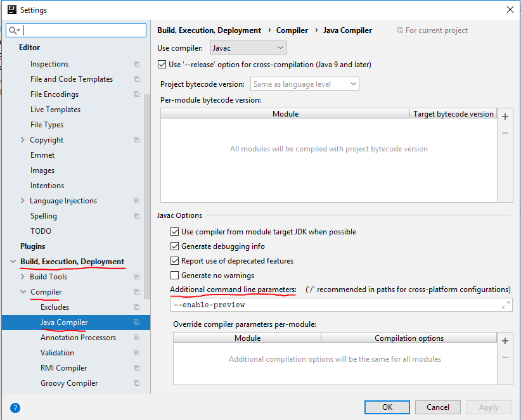This screenshot has width=521, height=420.
Task: Enable Generate no warnings checkbox
Action: pos(175,276)
